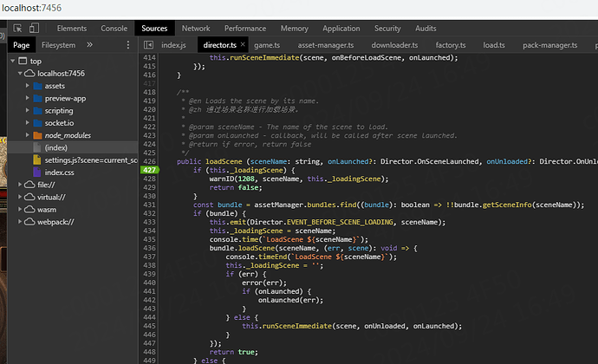Screen dimensions: 598x364
Task: Activate the inspect element picker icon
Action: coord(17,29)
